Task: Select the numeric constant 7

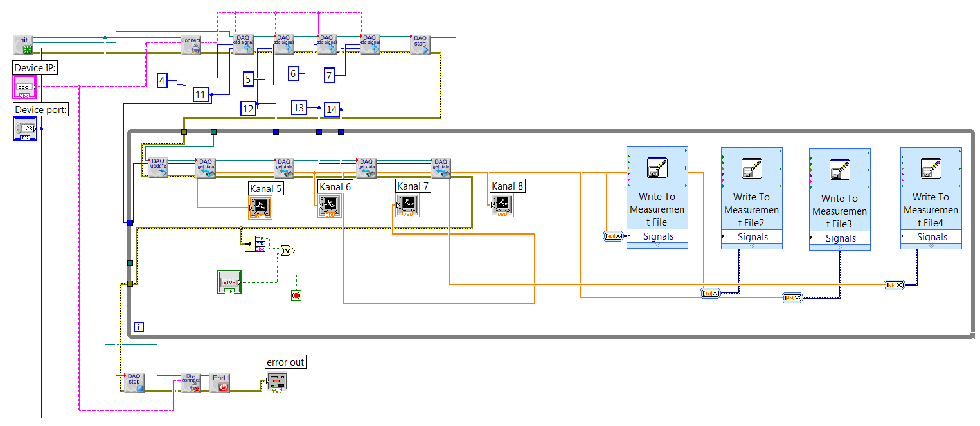Action: coord(330,76)
